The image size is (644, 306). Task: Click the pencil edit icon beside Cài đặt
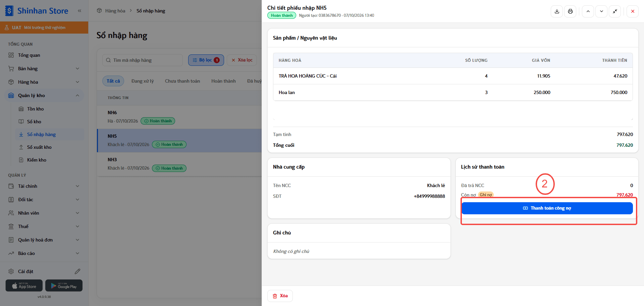77,271
